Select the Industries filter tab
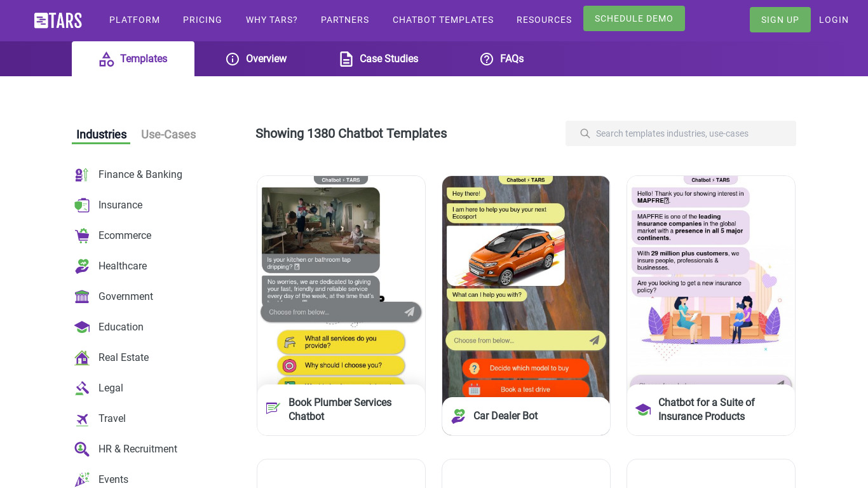The height and width of the screenshot is (488, 868). coord(101,135)
